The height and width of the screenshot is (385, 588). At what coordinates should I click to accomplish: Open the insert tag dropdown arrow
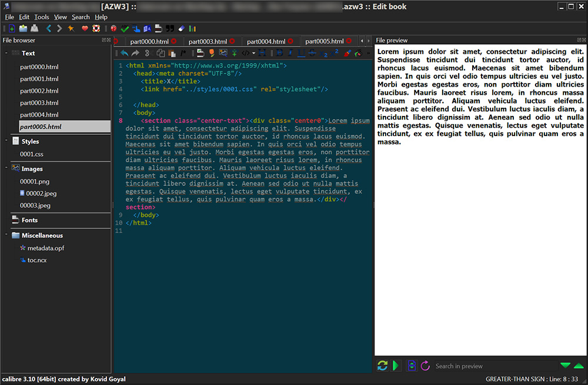coord(253,53)
